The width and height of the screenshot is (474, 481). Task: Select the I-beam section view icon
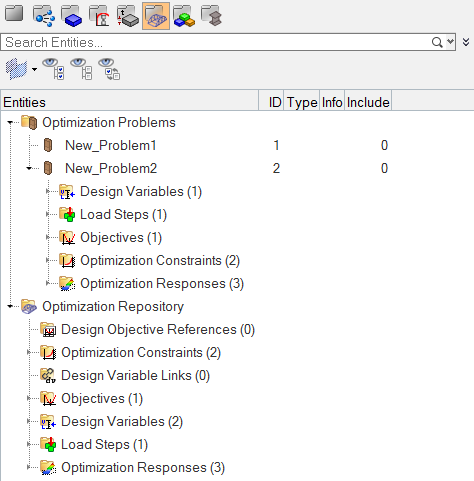click(x=212, y=16)
